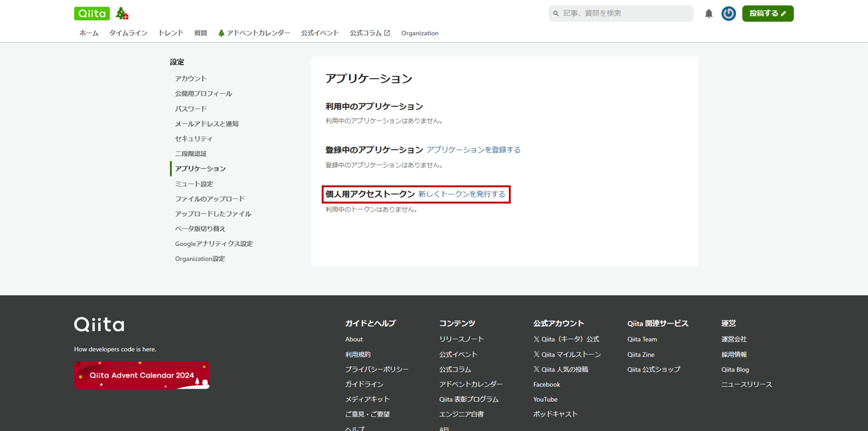Click the Christmas tree icon beside logo

click(122, 14)
